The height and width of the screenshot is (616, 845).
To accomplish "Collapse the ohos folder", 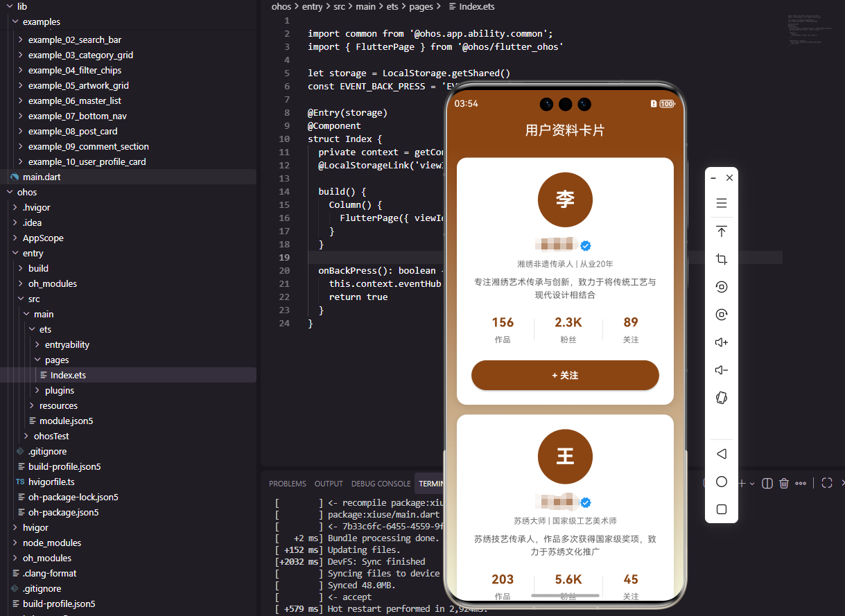I will point(9,192).
